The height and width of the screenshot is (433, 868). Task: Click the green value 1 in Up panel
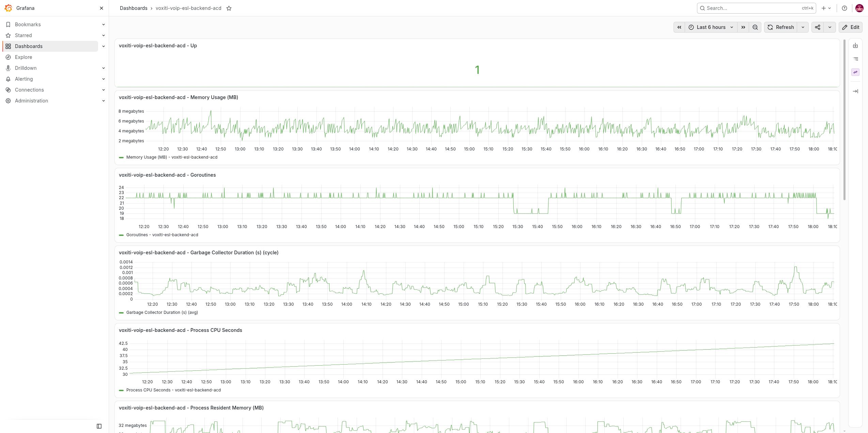click(477, 70)
